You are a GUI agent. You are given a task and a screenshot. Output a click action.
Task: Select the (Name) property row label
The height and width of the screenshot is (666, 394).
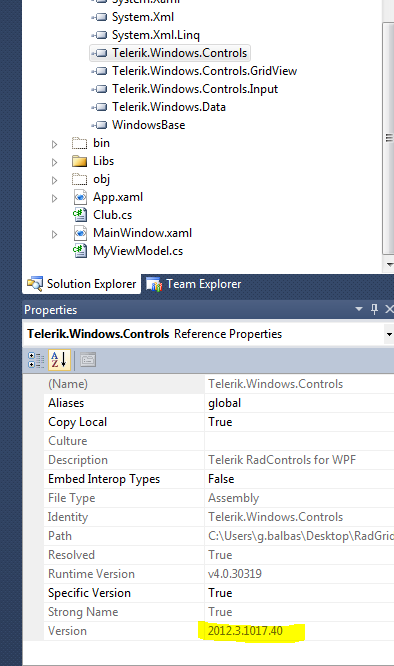(x=68, y=384)
